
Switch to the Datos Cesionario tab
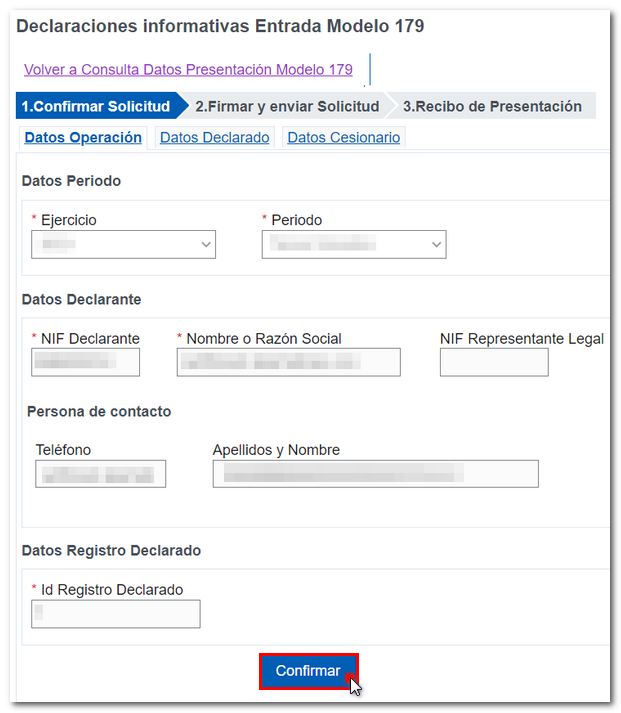[344, 138]
